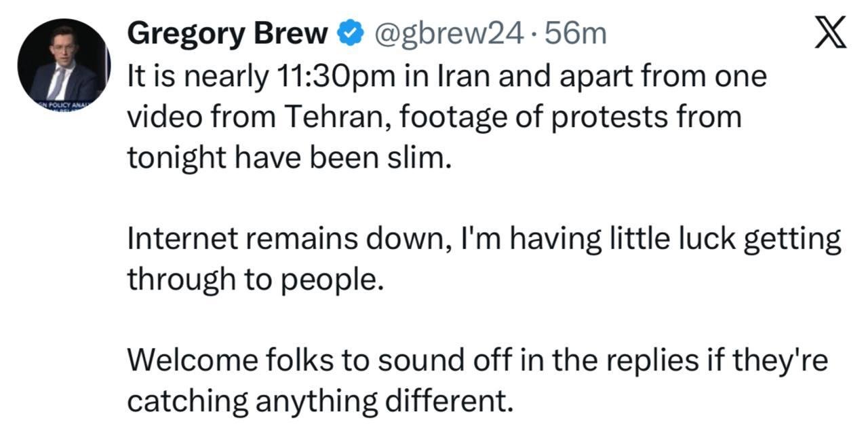This screenshot has height=433, width=868.
Task: Click the X logo icon
Action: tap(830, 33)
